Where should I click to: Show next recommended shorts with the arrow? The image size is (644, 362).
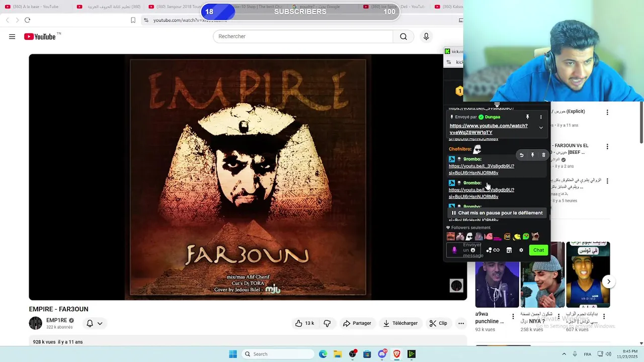click(x=608, y=282)
